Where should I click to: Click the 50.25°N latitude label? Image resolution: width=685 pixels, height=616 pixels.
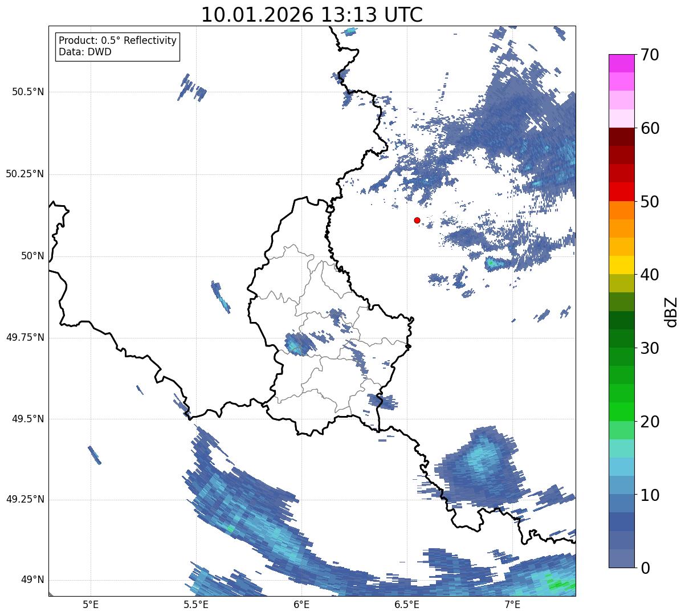tap(25, 174)
